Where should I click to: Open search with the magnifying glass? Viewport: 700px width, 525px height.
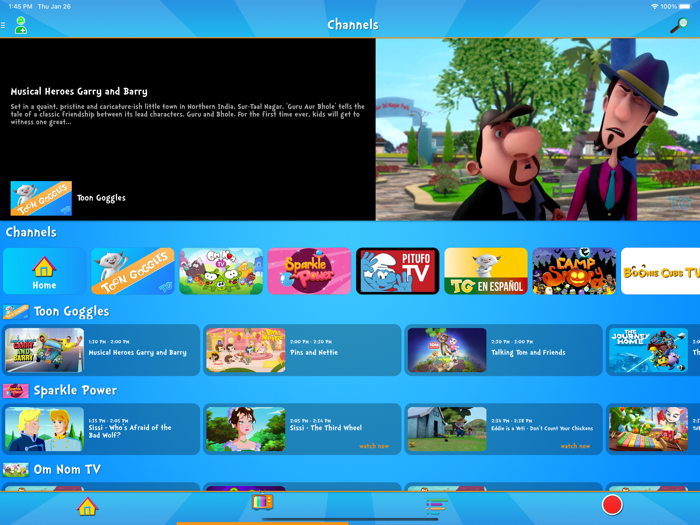point(679,25)
